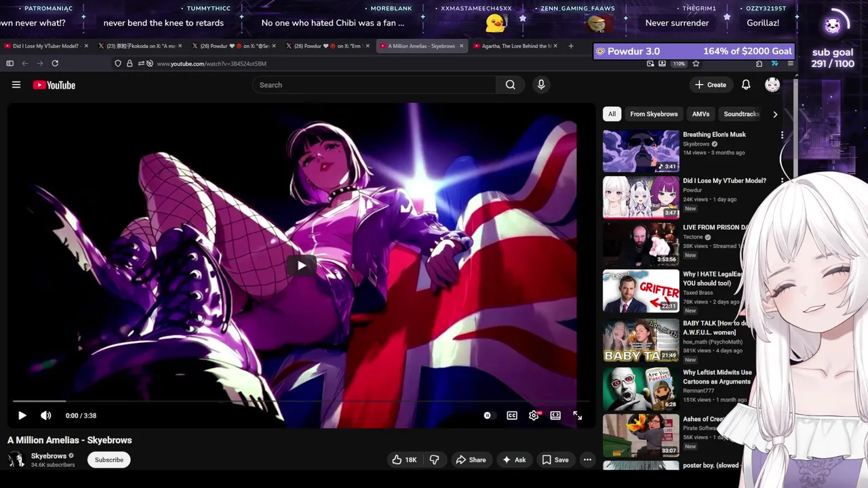Select the Soundtracks filter chip
Viewport: 868px width, 488px height.
click(741, 114)
